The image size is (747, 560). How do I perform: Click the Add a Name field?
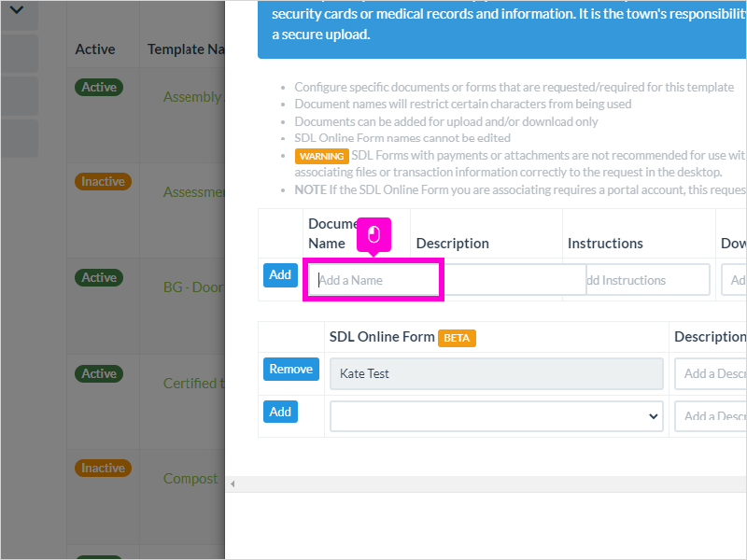pos(373,280)
